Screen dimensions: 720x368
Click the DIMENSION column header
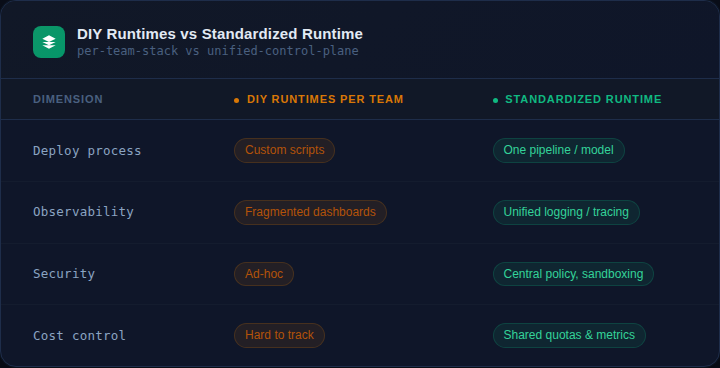(x=68, y=99)
